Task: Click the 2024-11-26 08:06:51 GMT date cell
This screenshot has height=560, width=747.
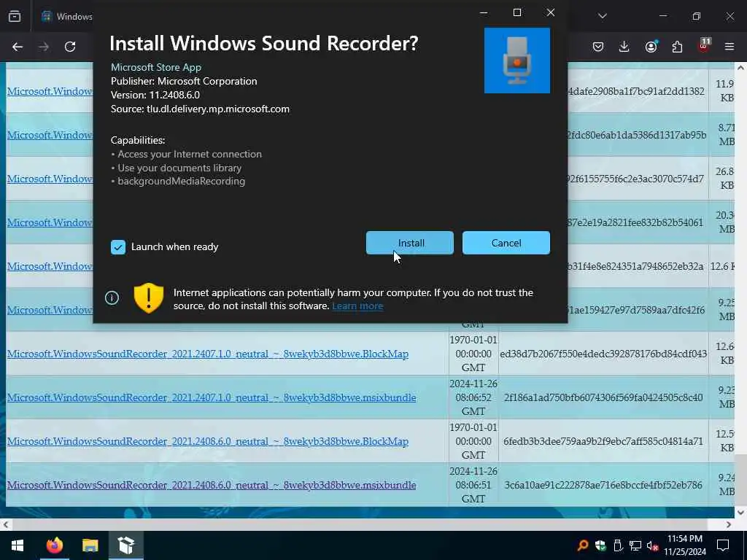Action: point(473,485)
